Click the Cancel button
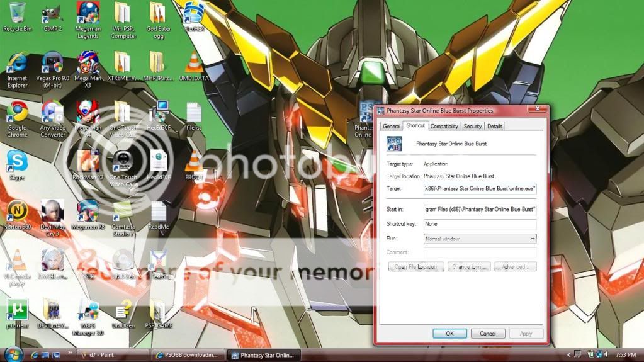644x362 pixels. pyautogui.click(x=487, y=334)
